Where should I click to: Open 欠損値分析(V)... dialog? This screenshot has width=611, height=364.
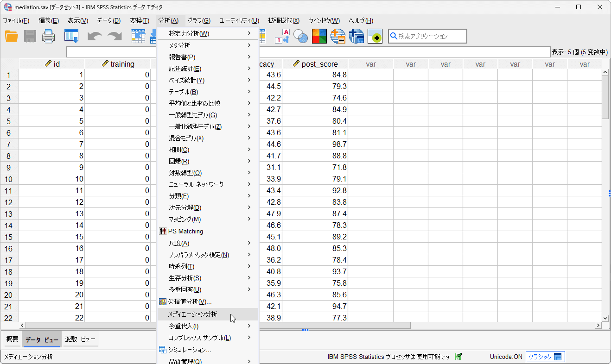coord(190,302)
